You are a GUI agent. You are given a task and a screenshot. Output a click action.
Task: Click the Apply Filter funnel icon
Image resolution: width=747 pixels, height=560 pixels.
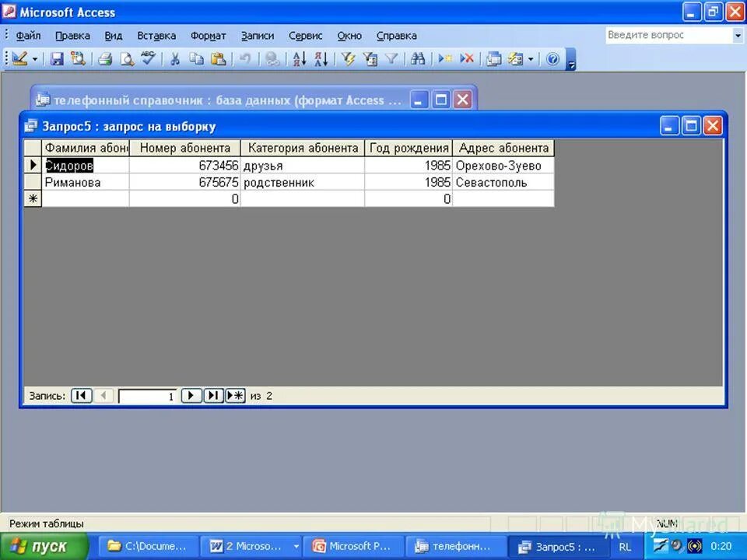(x=391, y=58)
